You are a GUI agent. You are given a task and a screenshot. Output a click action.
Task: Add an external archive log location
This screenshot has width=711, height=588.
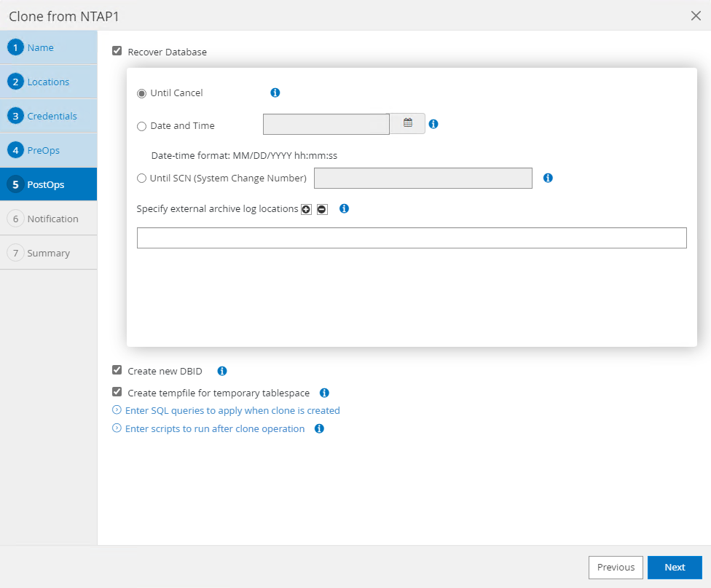pyautogui.click(x=306, y=209)
